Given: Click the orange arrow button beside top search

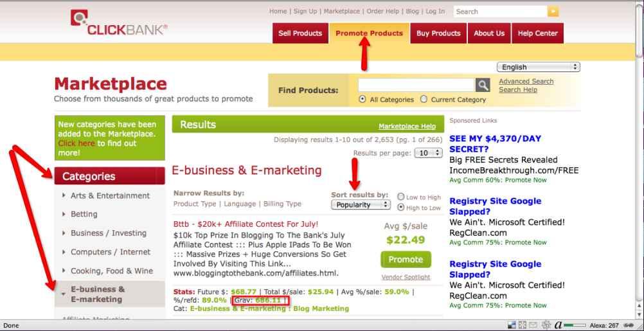Looking at the screenshot, I should point(553,12).
